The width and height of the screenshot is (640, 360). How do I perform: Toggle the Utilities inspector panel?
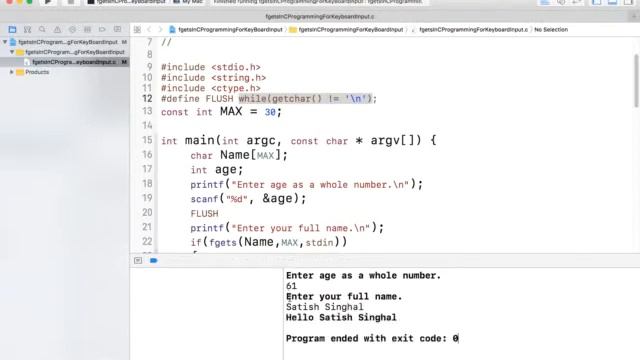(628, 2)
